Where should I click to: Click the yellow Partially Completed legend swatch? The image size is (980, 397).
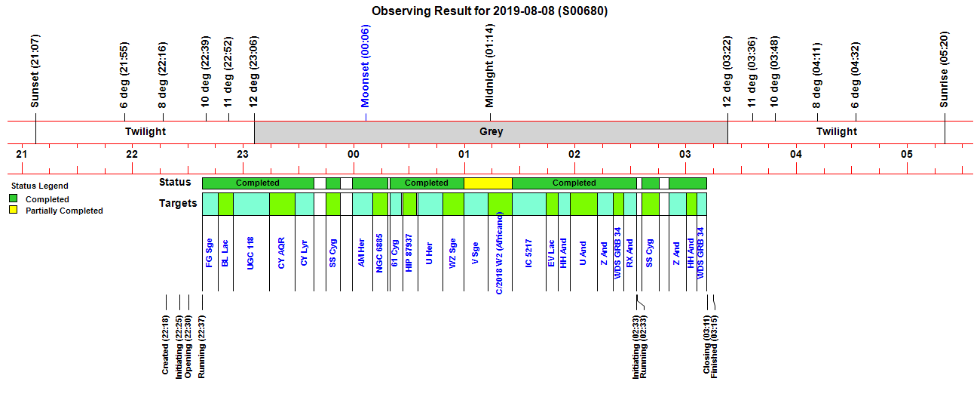coord(14,211)
